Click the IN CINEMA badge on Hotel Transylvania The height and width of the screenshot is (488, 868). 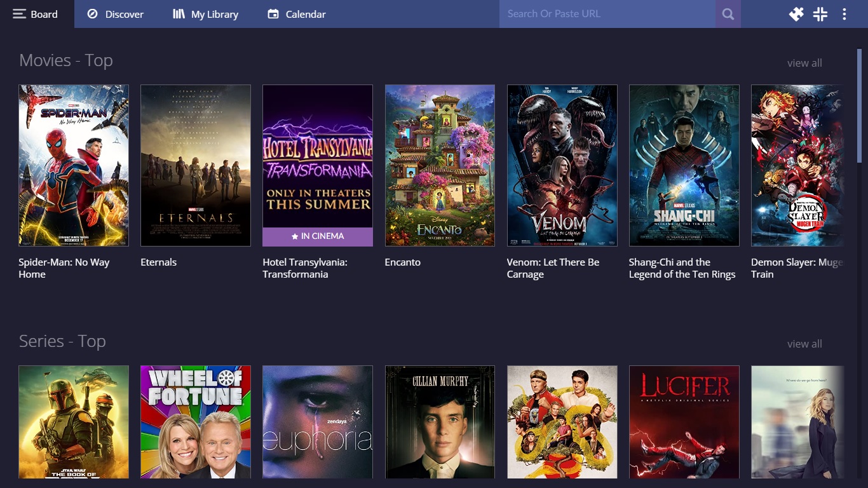pyautogui.click(x=317, y=236)
